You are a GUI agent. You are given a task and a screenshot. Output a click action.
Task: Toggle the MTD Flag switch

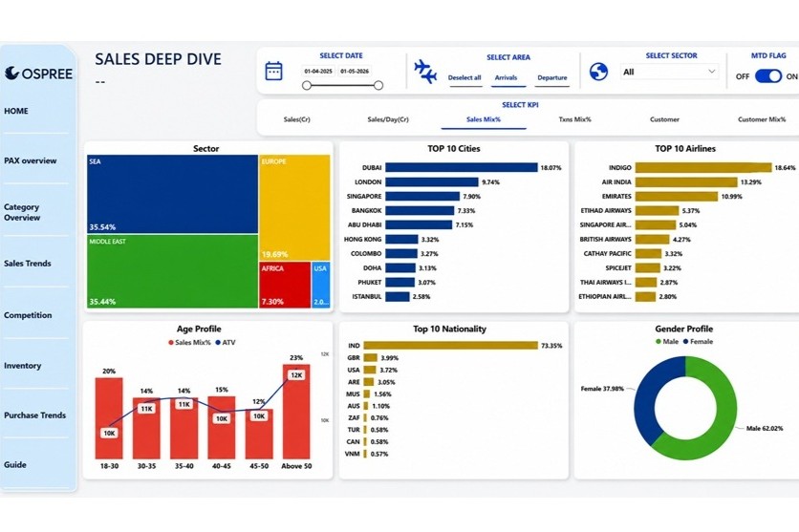767,76
